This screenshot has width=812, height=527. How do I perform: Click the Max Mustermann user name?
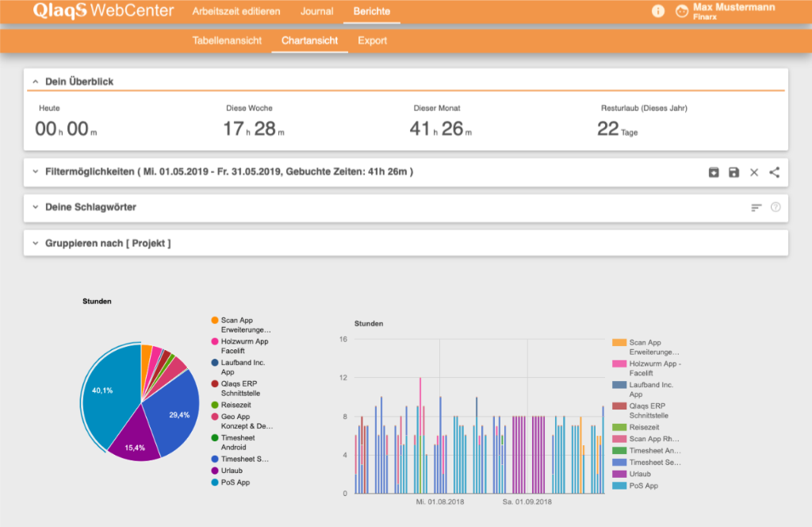tap(733, 7)
